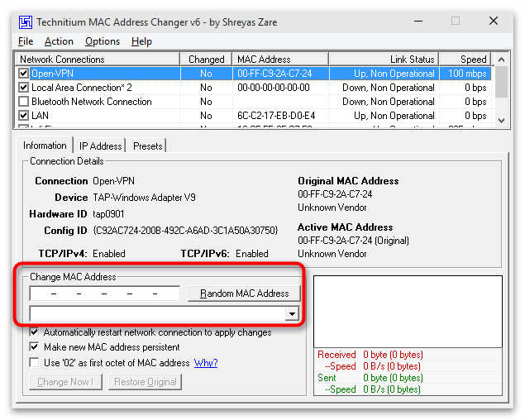Close the Technitium MAC Address Changer window
The height and width of the screenshot is (420, 525).
click(x=494, y=21)
